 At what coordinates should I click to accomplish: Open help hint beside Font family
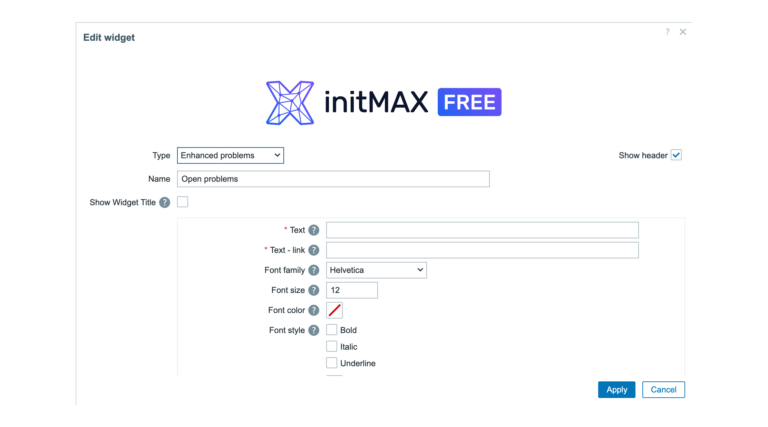coord(314,270)
